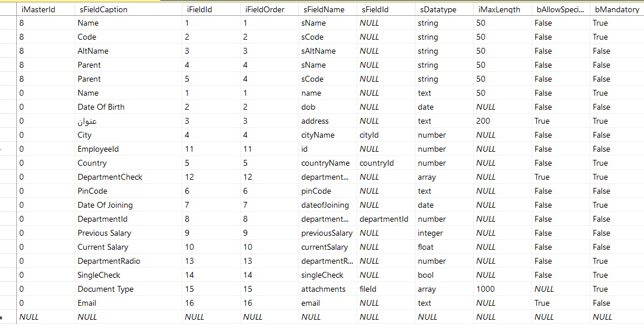Select the integer datatype cell
This screenshot has height=332, width=644.
click(x=430, y=233)
